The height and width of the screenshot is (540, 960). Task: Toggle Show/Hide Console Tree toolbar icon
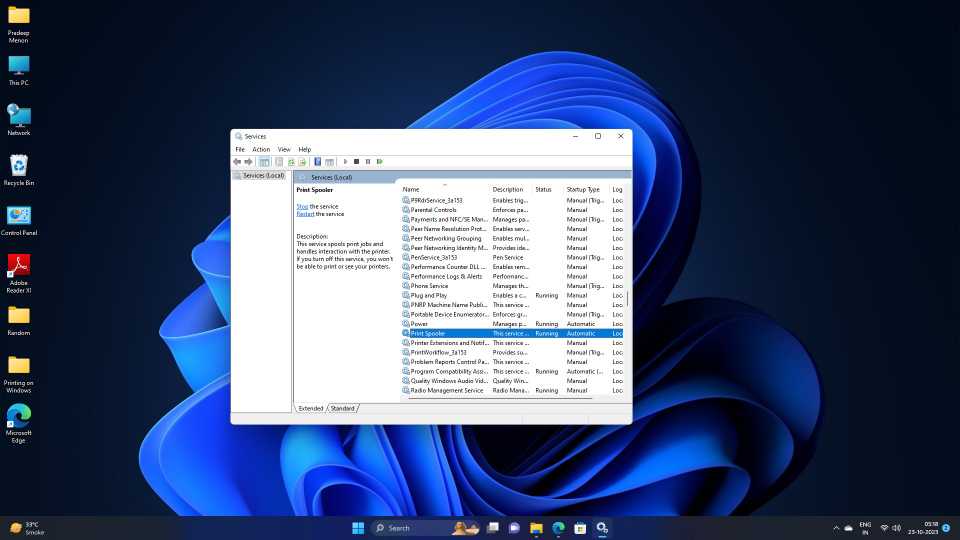[264, 162]
